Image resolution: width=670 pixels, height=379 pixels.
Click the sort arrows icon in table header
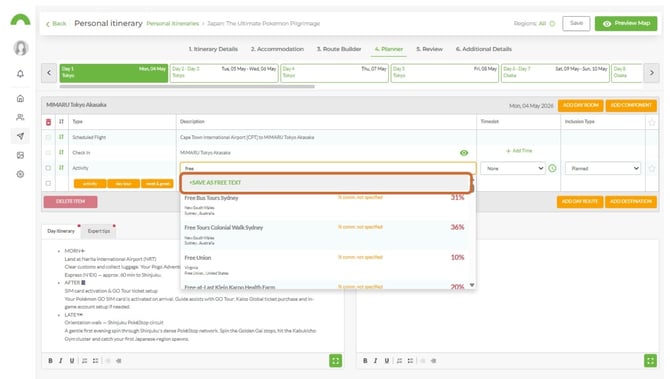(x=61, y=122)
